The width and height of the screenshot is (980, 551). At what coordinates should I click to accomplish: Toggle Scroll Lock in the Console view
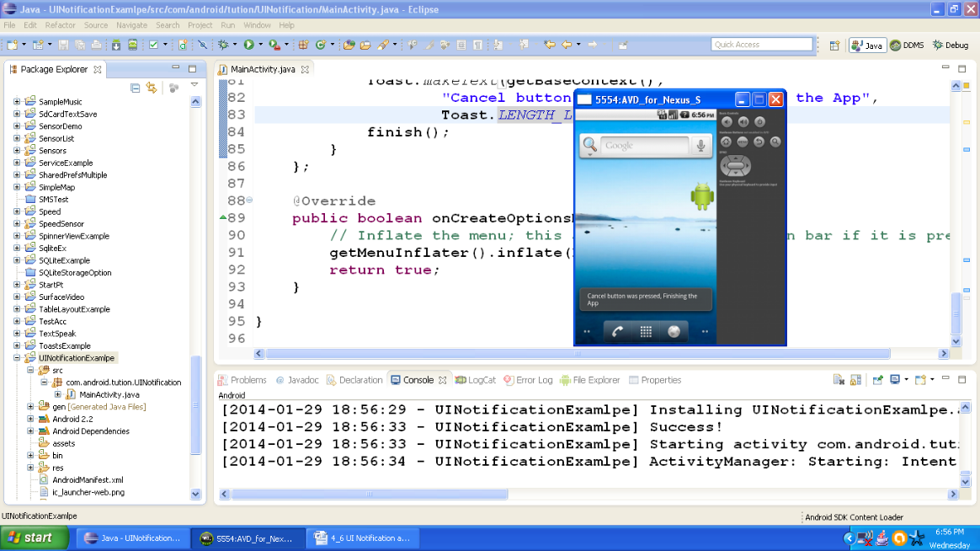click(x=855, y=380)
